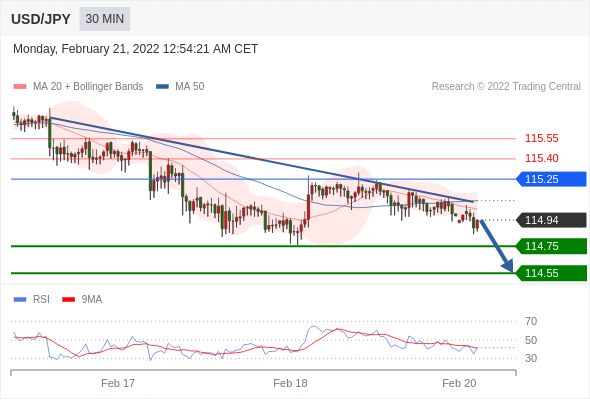Image resolution: width=590 pixels, height=400 pixels.
Task: Click the blue 115.25 pivot tag
Action: pos(551,179)
